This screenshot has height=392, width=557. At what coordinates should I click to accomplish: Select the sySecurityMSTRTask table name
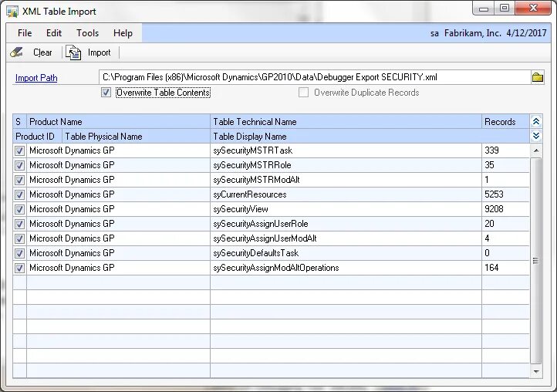252,150
